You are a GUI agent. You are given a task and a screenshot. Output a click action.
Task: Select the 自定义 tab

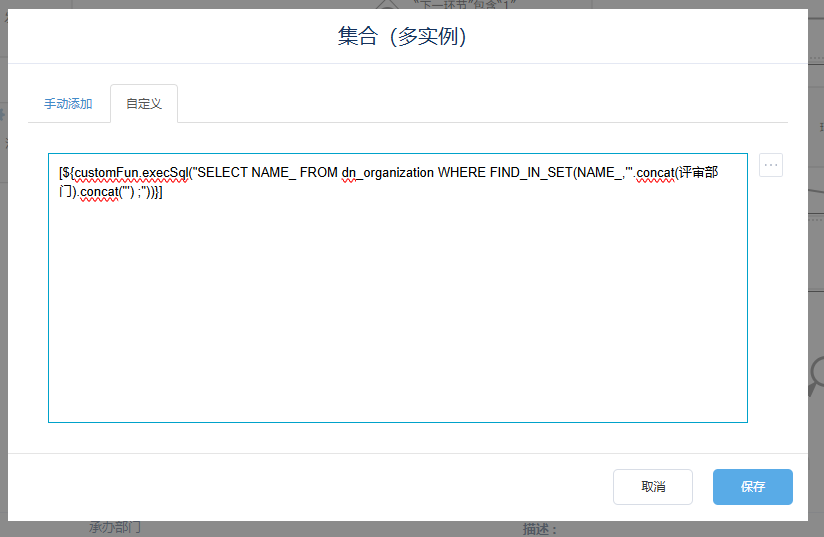[x=144, y=104]
